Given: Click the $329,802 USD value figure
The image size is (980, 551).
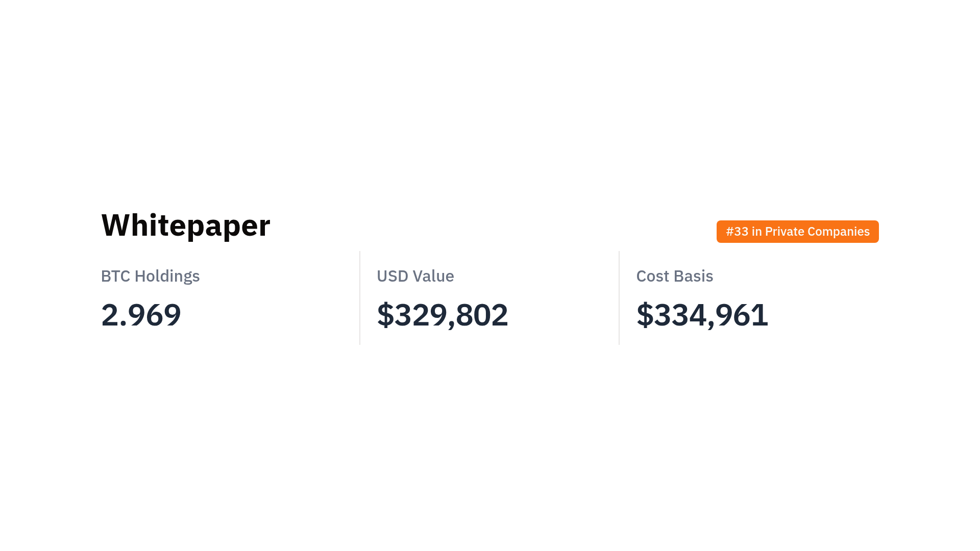Looking at the screenshot, I should point(442,315).
